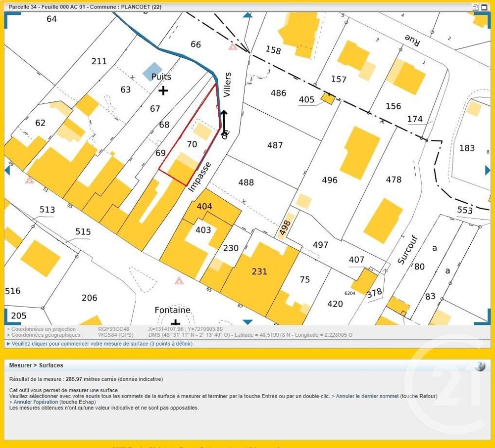Pan the map north with top arrow

click(247, 15)
